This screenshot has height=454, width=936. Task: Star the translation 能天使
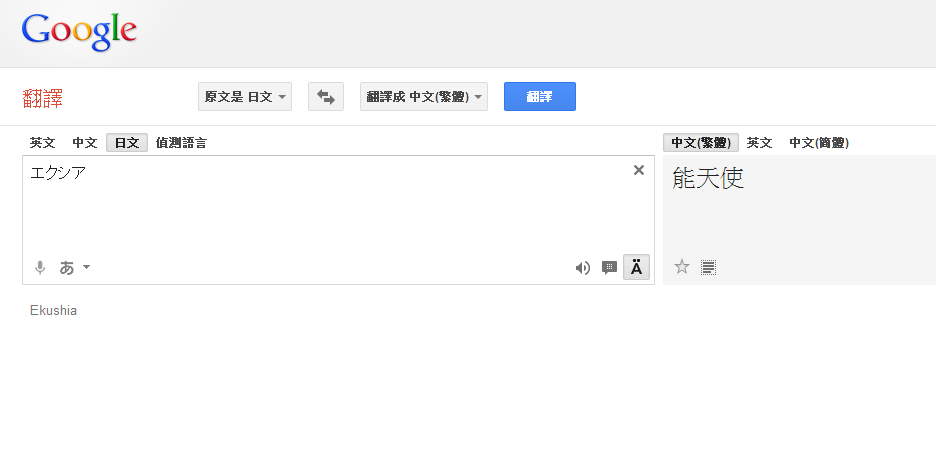(682, 267)
